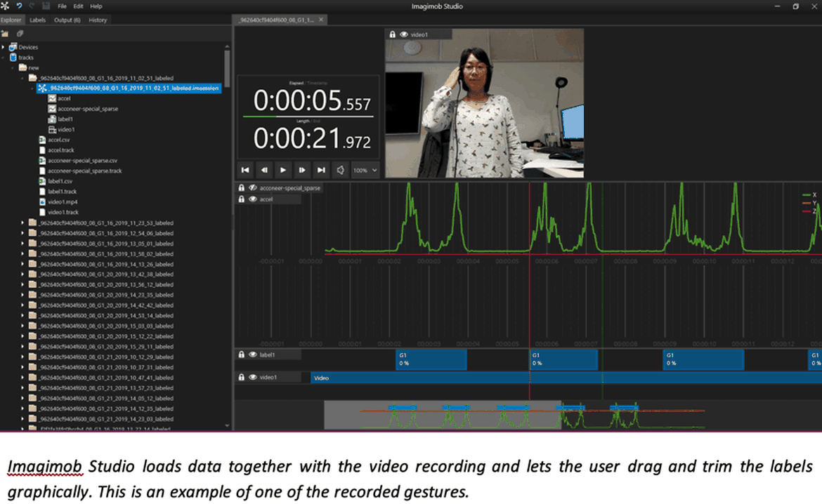Click the new folder icon in Explorer toolbar
The width and height of the screenshot is (822, 504).
(5, 34)
